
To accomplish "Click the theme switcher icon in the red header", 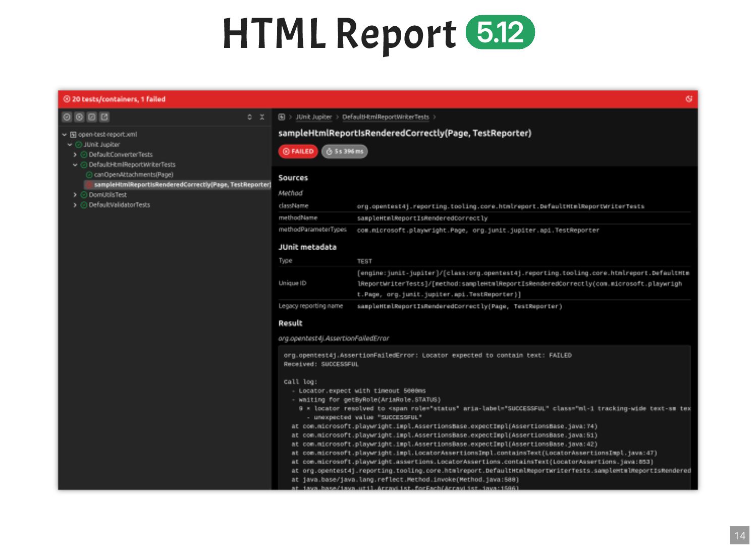I will point(689,99).
